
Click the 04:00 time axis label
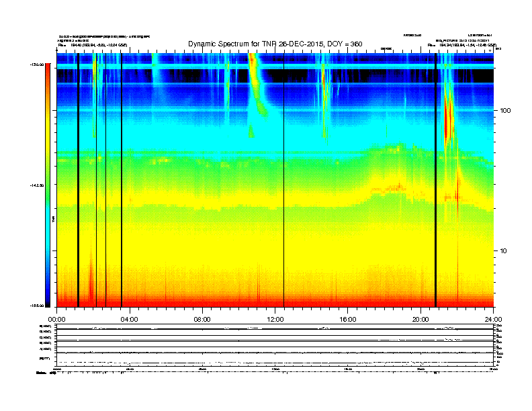click(130, 319)
